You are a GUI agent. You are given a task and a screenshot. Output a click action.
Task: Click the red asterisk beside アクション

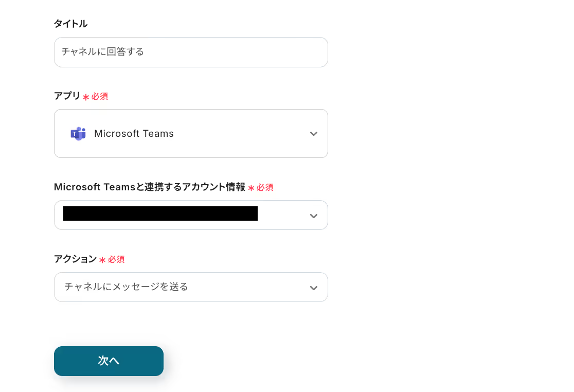coord(102,260)
